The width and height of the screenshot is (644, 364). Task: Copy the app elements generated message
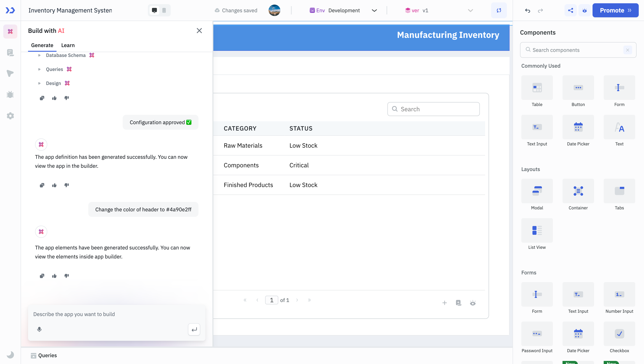click(x=42, y=276)
